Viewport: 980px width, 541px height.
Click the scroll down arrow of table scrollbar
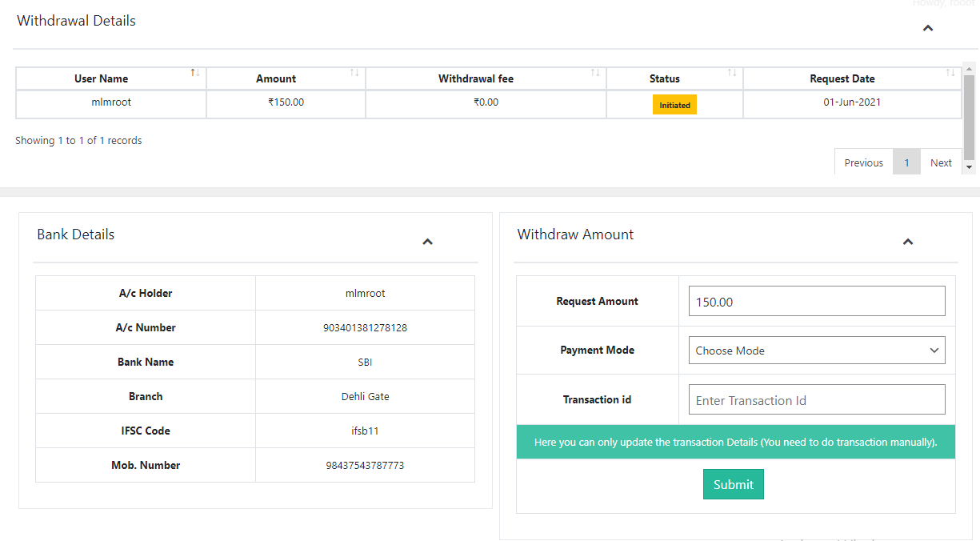970,167
